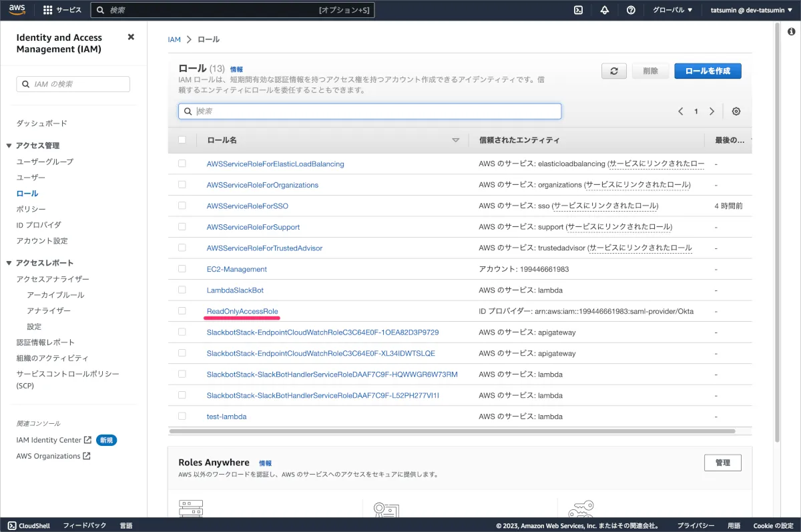
Task: Close the IAM navigation sidebar
Action: click(x=131, y=37)
